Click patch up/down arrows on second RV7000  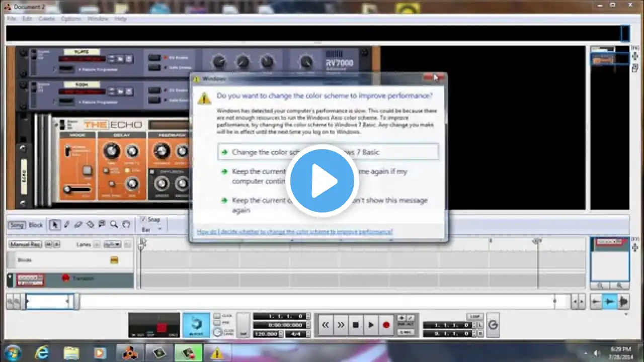coord(111,92)
